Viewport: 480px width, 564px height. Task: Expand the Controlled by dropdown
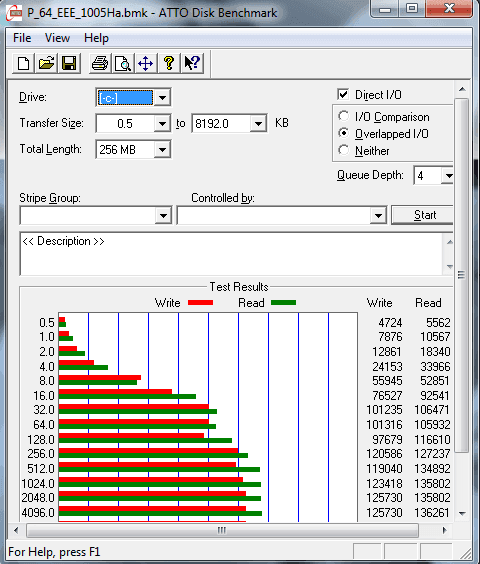tap(378, 215)
